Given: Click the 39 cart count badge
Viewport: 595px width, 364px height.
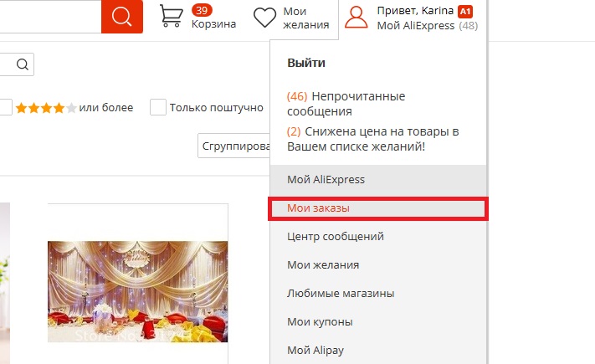Looking at the screenshot, I should [202, 10].
